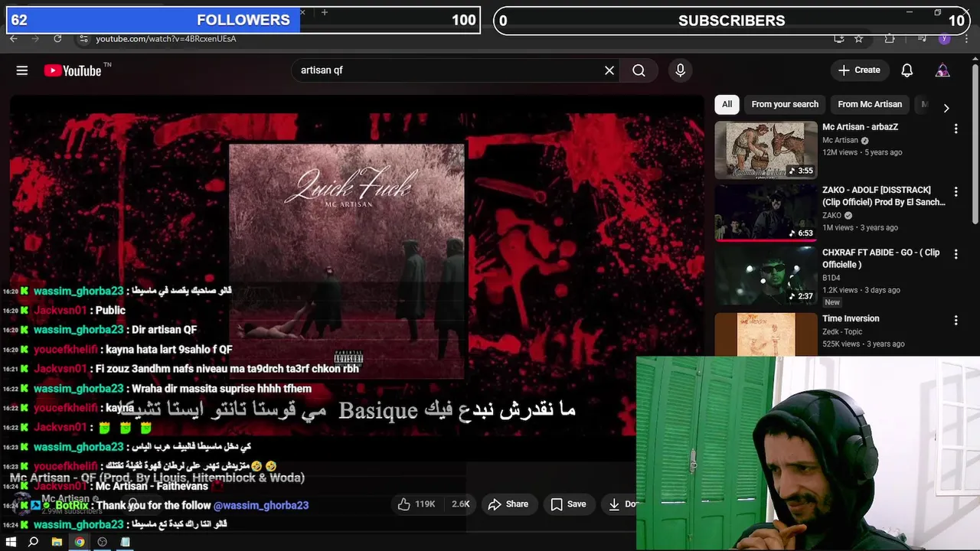Click the youtube.com URL in address bar
Screen dimensions: 980x551
[165, 38]
